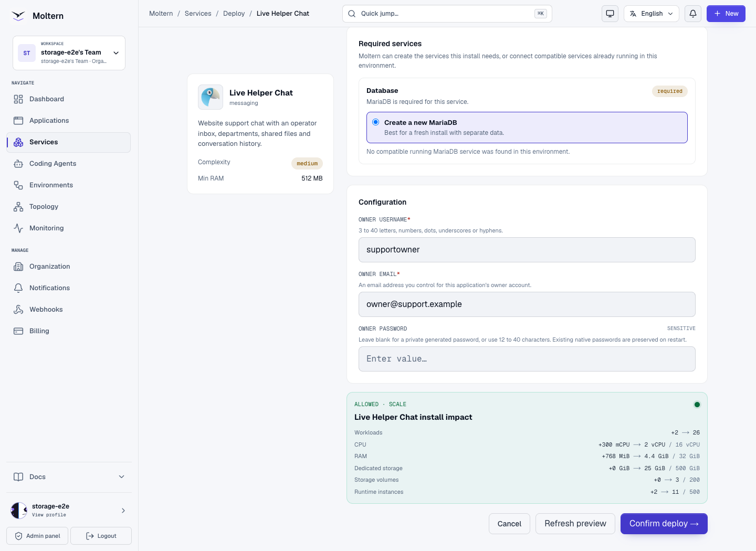
Task: Click the storage-e2e user avatar
Action: [x=19, y=511]
